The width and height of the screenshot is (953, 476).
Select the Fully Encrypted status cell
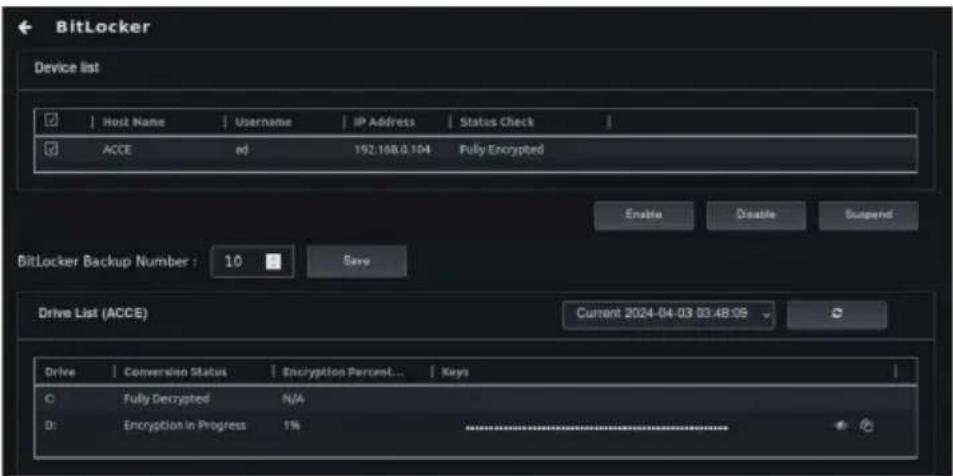click(x=501, y=150)
